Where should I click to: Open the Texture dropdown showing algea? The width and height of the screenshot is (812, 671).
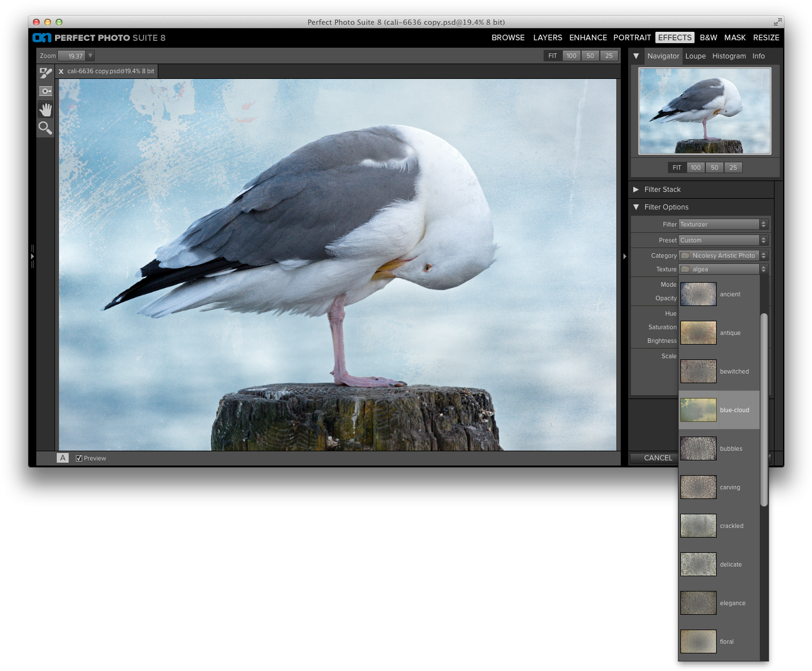[x=723, y=269]
